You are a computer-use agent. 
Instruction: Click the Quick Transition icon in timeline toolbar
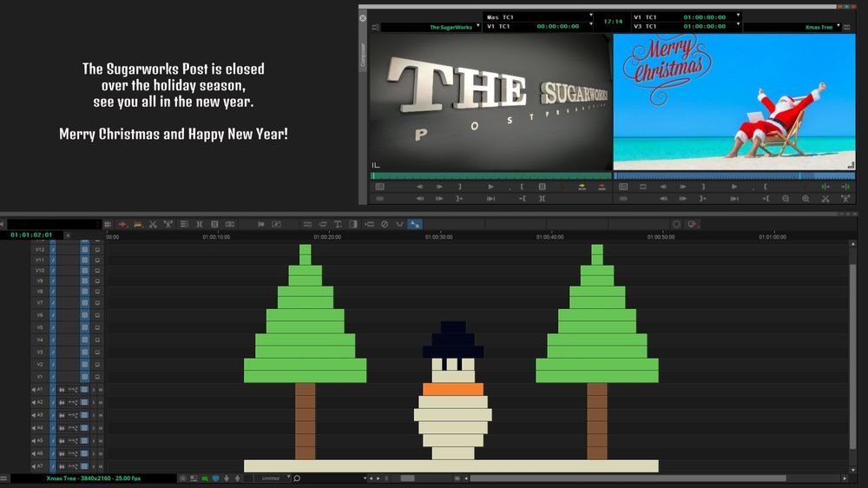tap(353, 224)
